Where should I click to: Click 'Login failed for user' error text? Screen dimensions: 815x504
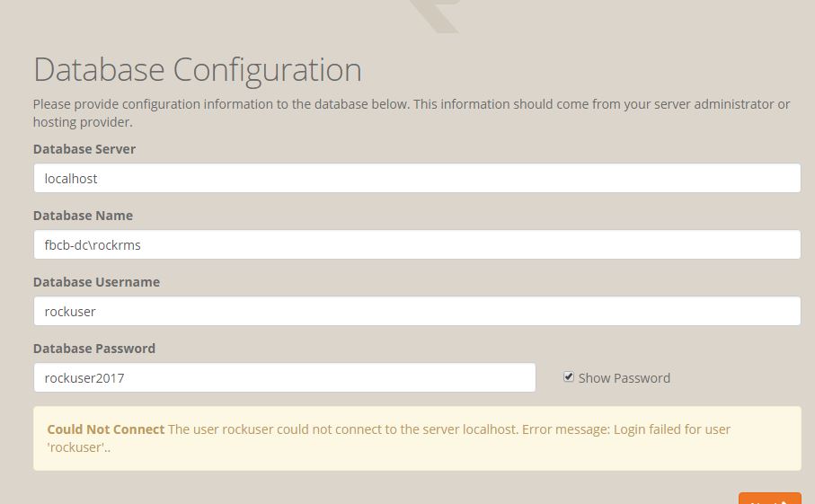click(x=672, y=429)
